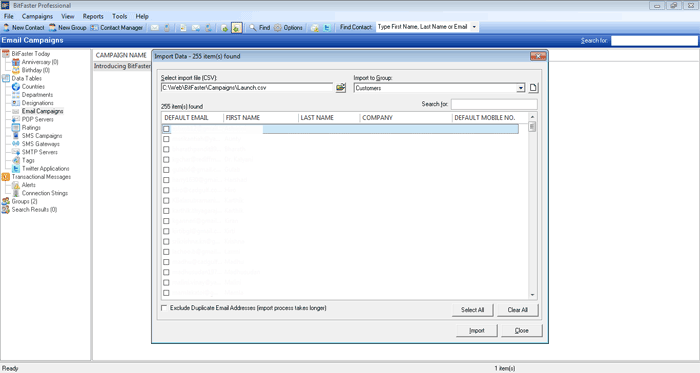Focus the Find Contact name or email field
700x373 pixels.
pyautogui.click(x=423, y=27)
